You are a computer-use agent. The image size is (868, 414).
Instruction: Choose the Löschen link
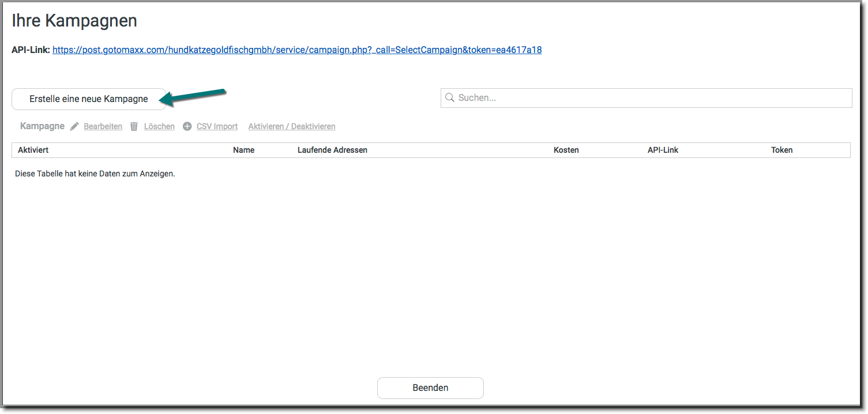159,126
